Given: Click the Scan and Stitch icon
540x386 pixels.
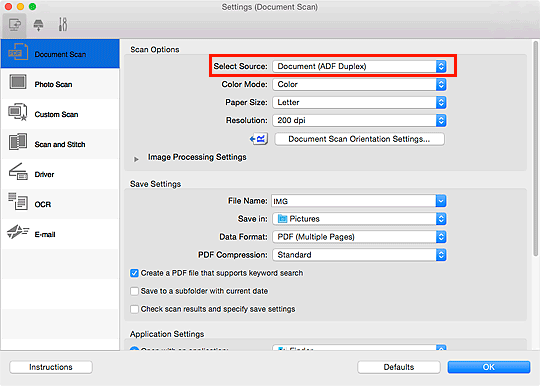Looking at the screenshot, I should point(18,142).
